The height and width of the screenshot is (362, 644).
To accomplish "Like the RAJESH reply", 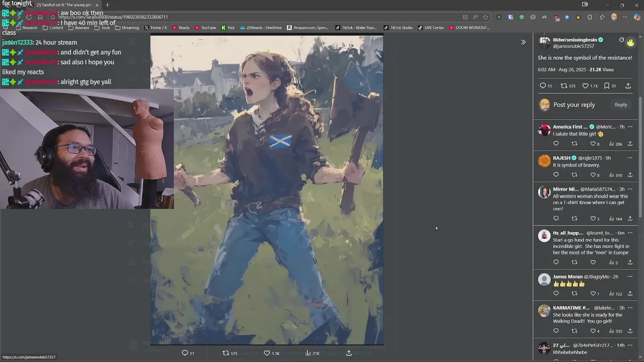I will 595,175.
